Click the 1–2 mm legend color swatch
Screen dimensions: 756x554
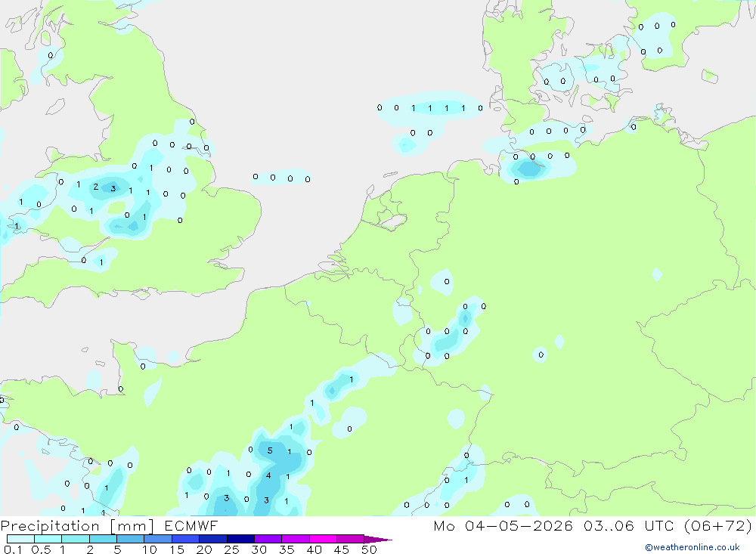tap(76, 539)
